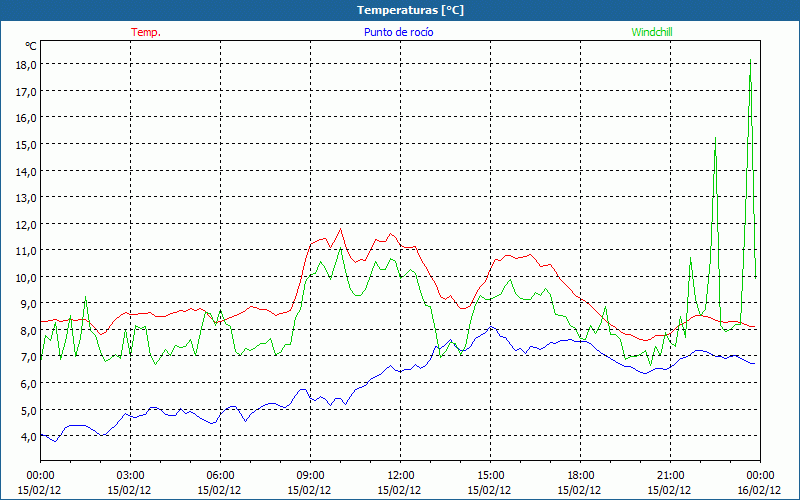Click the 21:00 time axis label
Image resolution: width=800 pixels, height=500 pixels.
[x=670, y=476]
